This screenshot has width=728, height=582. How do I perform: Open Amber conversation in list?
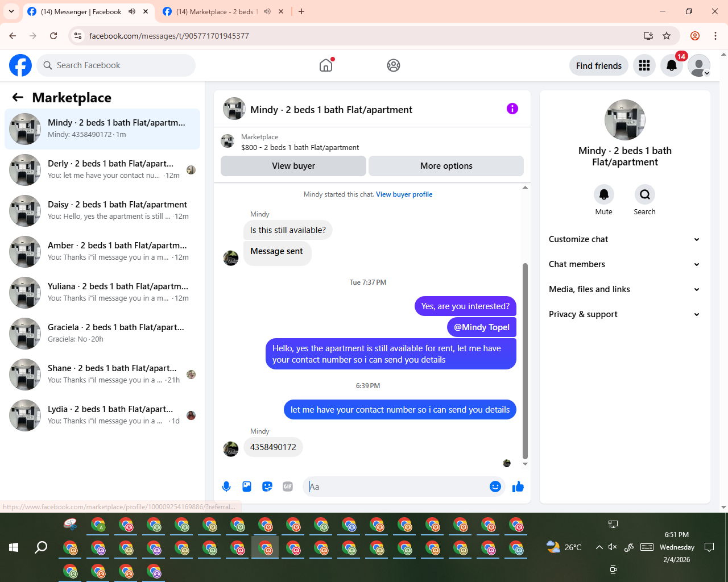point(102,252)
